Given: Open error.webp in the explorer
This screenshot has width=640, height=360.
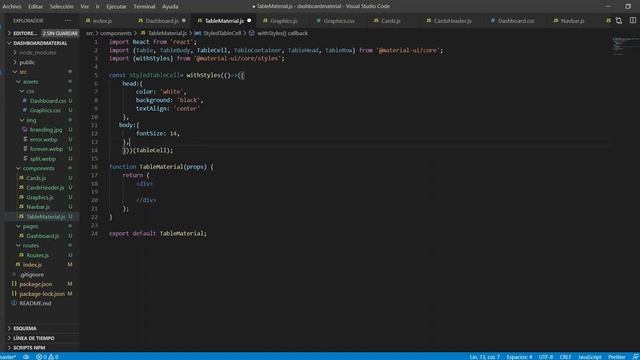Looking at the screenshot, I should [x=43, y=140].
